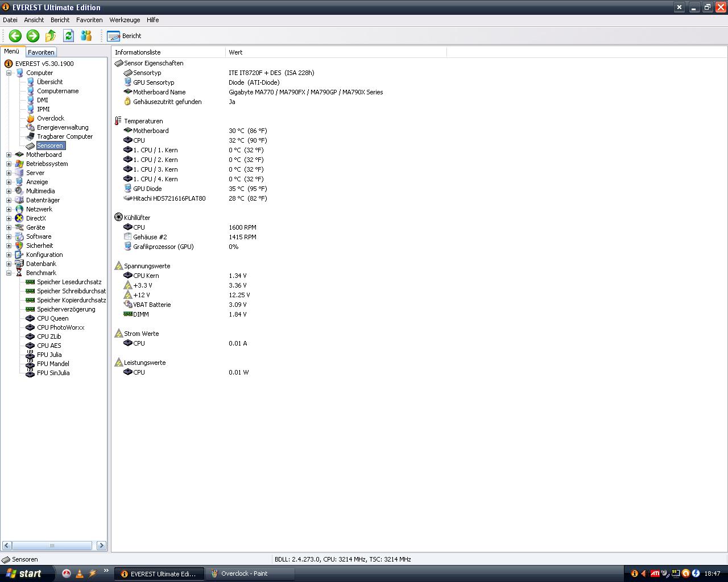Click the CPU Queen benchmark icon
The image size is (728, 582).
[x=30, y=318]
